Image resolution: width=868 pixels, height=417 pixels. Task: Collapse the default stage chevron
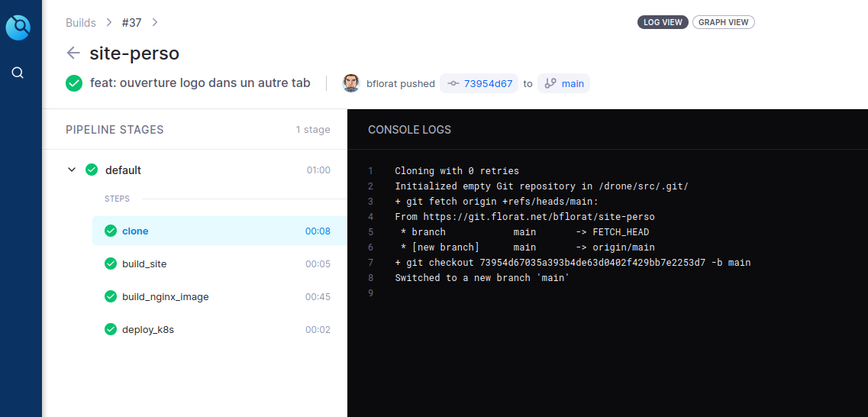click(72, 170)
